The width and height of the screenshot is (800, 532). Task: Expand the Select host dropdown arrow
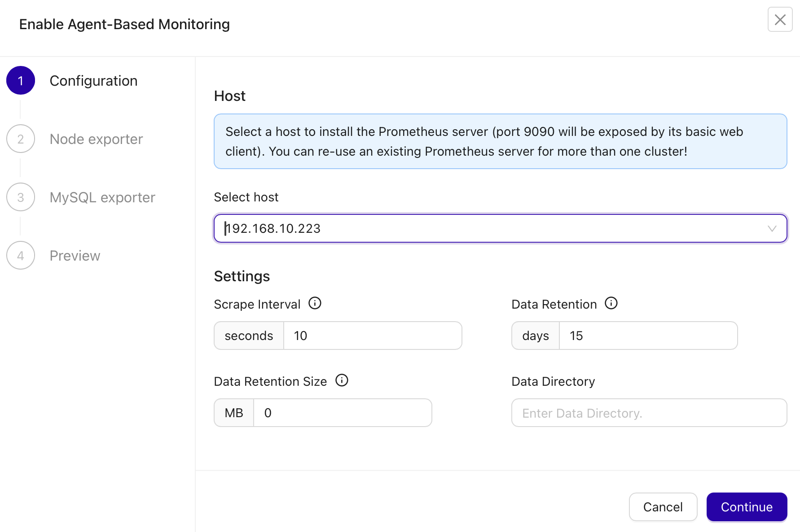pyautogui.click(x=772, y=229)
